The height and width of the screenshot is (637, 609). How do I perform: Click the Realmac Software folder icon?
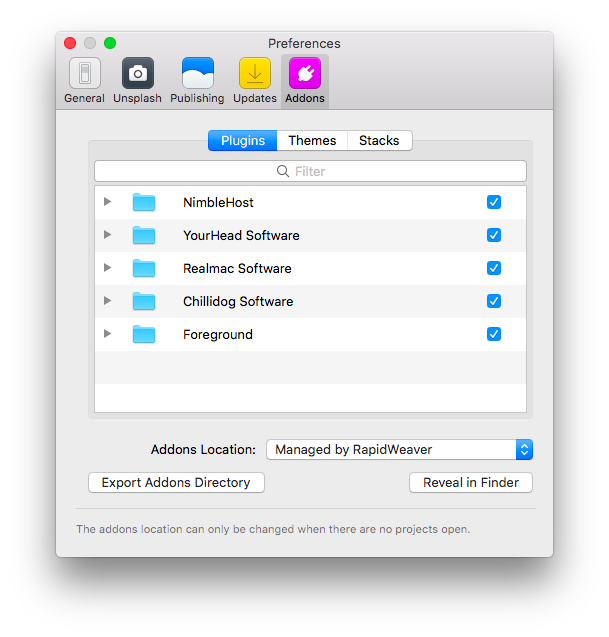(x=144, y=268)
